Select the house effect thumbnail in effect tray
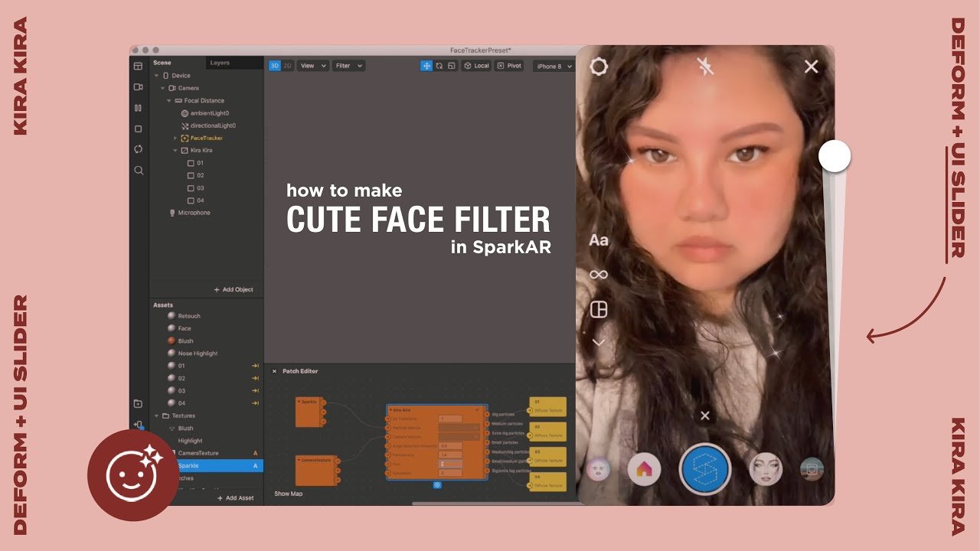This screenshot has height=551, width=980. (x=644, y=469)
